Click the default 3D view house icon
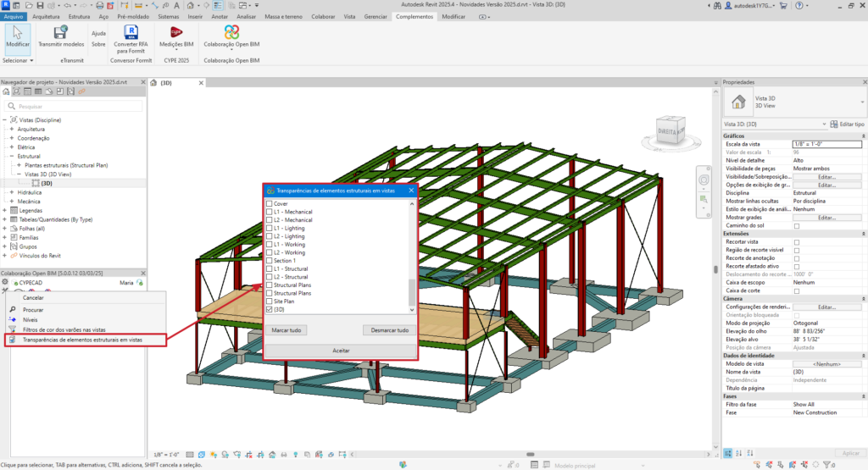The height and width of the screenshot is (470, 868). 191,6
